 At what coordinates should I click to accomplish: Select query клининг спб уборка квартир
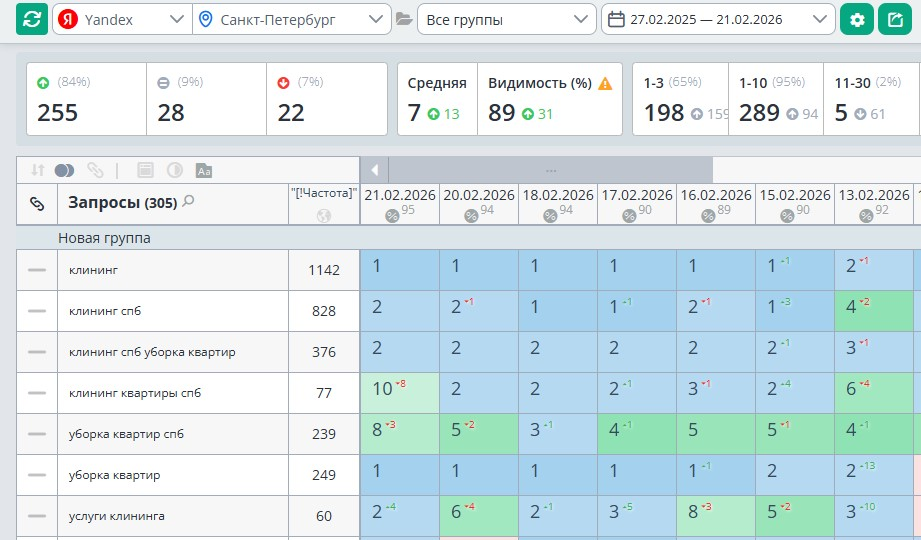[152, 352]
